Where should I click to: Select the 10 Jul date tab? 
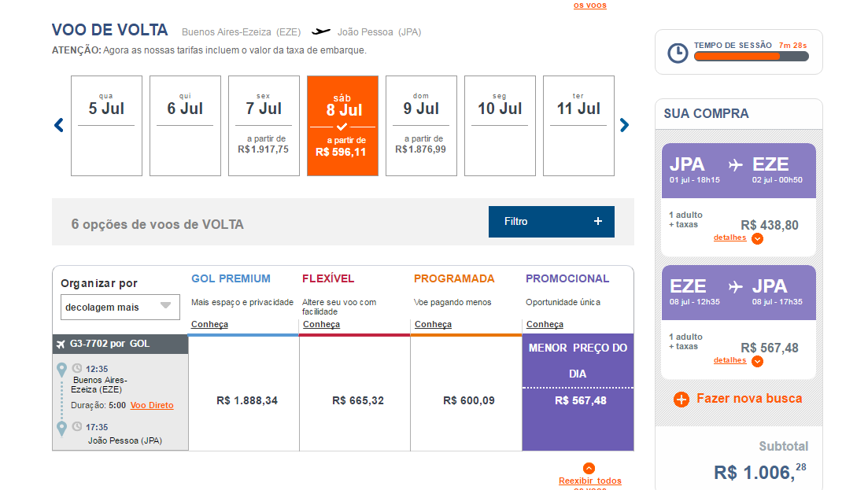coord(500,126)
